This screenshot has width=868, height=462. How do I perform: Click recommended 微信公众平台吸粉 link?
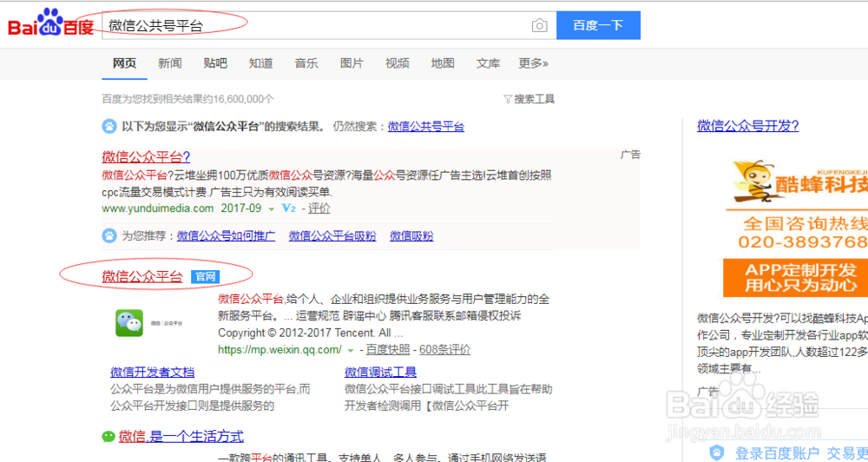point(332,236)
